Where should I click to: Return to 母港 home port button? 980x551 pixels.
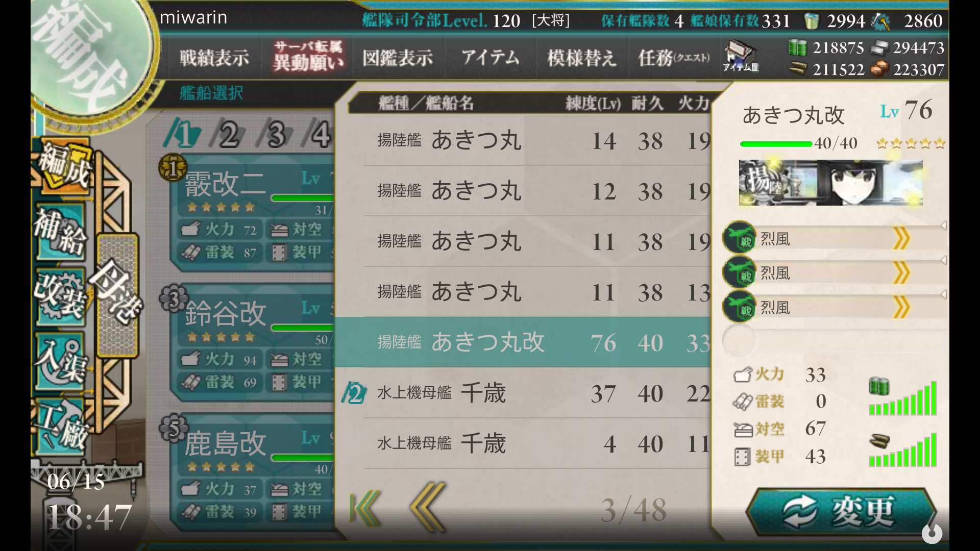coord(117,296)
